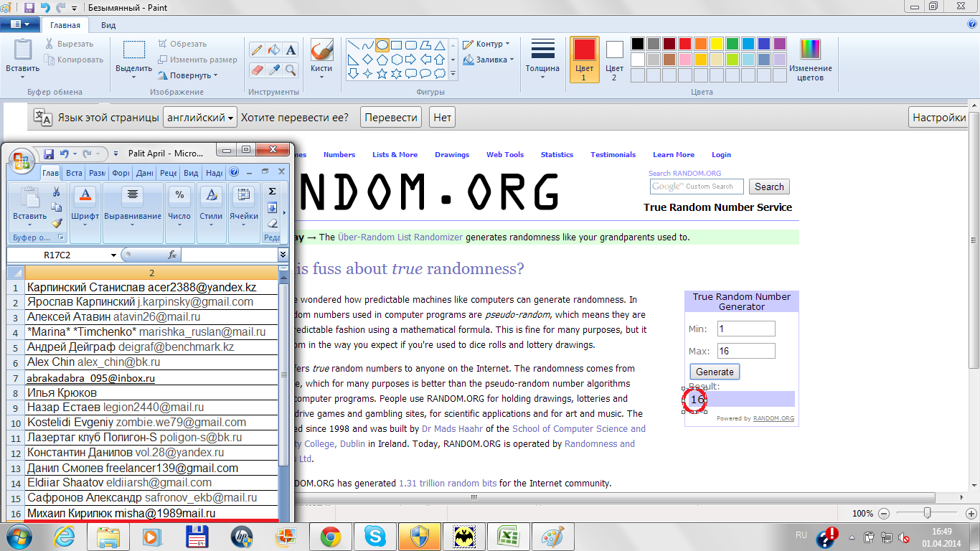Viewport: 980px width, 551px height.
Task: Open Повернуть (Rotate) dropdown
Action: (187, 75)
